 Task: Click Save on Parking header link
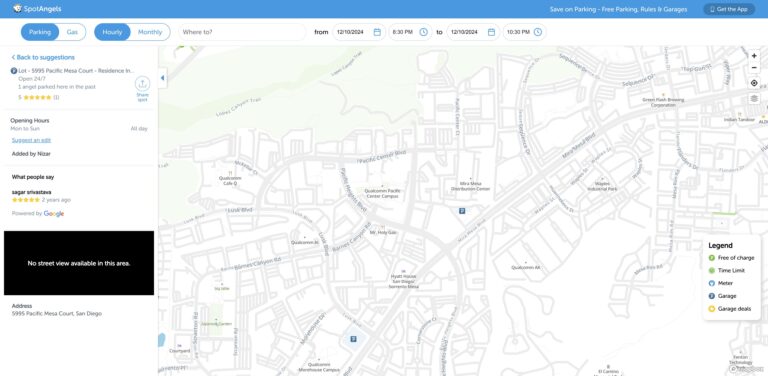618,9
